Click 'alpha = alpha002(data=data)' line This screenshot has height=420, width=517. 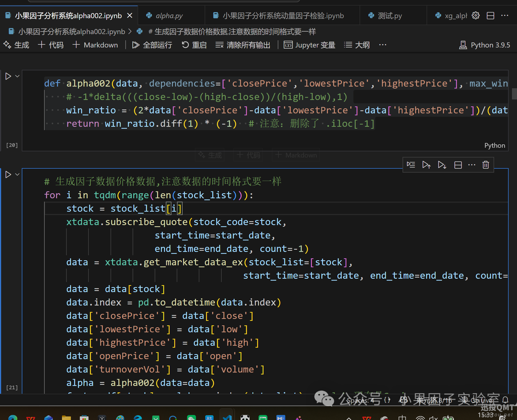141,383
